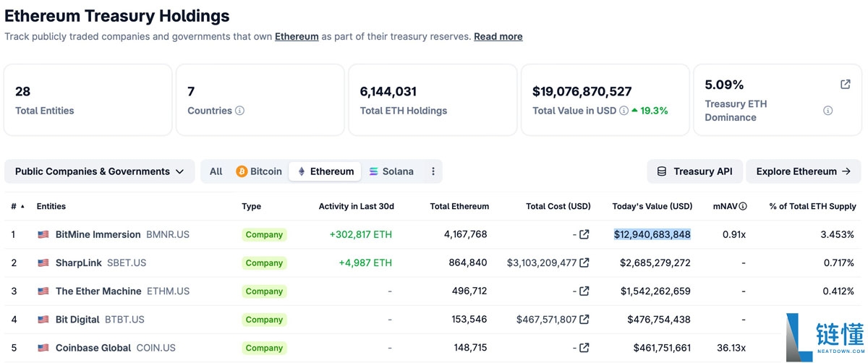Screen dimensions: 868x363
Task: Open the Treasury ETH Dominance external link icon
Action: click(x=845, y=85)
